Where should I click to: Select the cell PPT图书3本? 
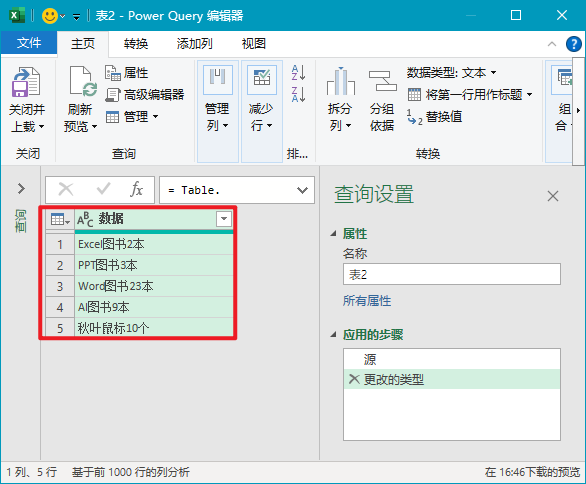(x=154, y=265)
